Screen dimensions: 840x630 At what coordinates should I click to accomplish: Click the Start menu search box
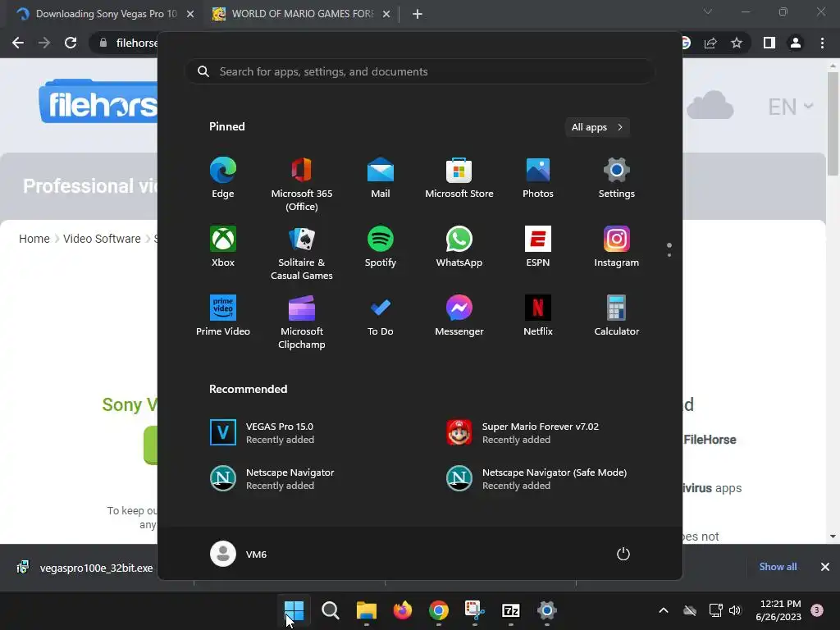[x=420, y=72]
